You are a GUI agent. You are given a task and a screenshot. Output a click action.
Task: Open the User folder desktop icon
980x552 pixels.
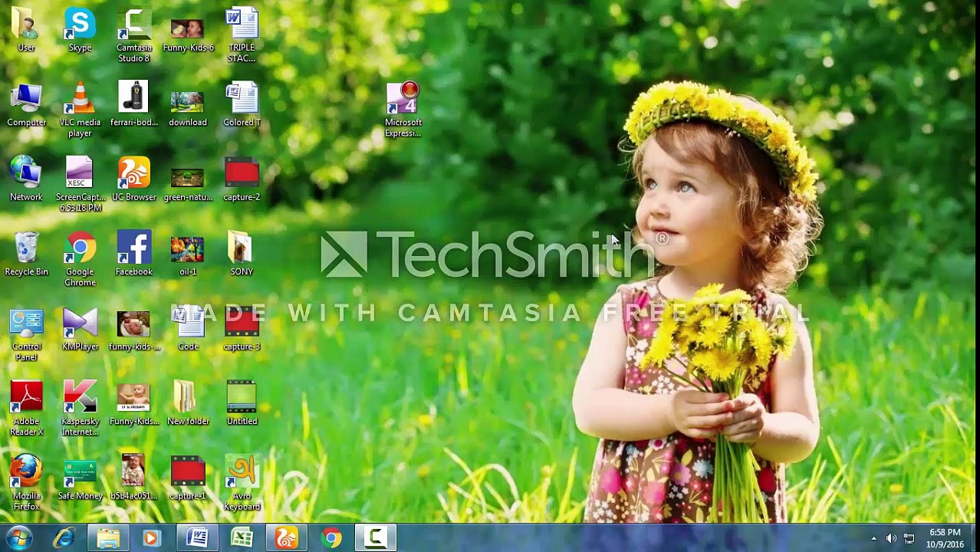26,29
